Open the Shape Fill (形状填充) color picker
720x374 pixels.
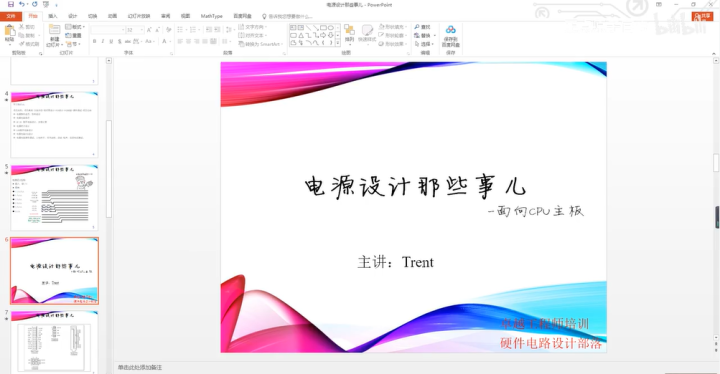click(394, 27)
